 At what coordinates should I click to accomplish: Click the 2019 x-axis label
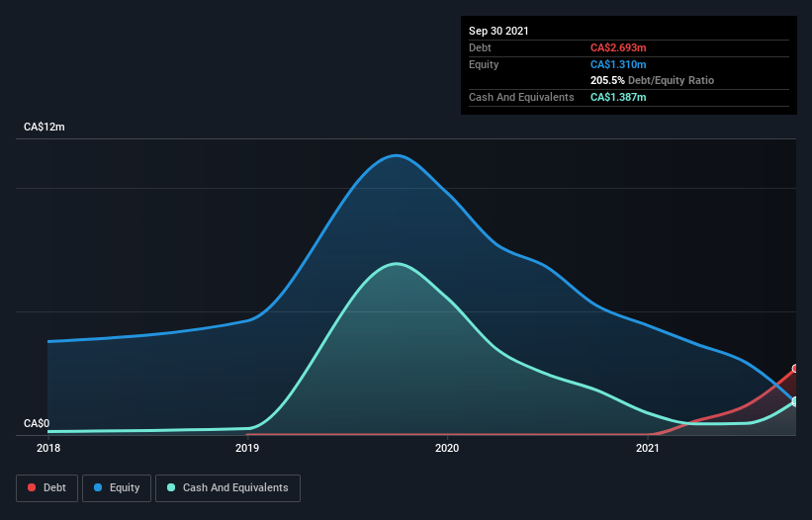click(247, 448)
